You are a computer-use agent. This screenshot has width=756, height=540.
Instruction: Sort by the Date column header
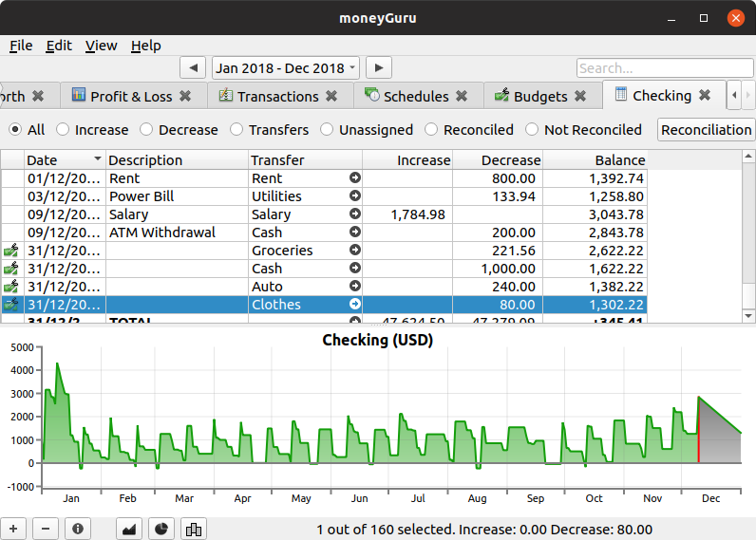coord(65,160)
